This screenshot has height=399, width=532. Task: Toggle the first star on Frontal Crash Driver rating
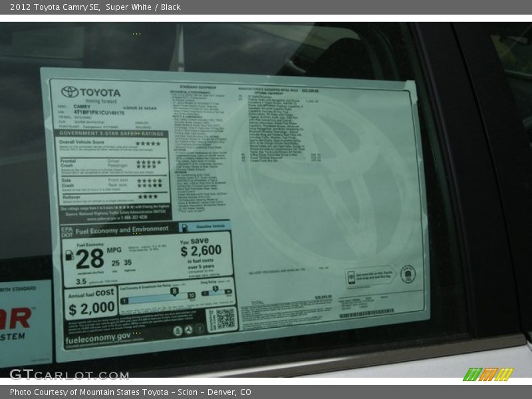pos(138,162)
